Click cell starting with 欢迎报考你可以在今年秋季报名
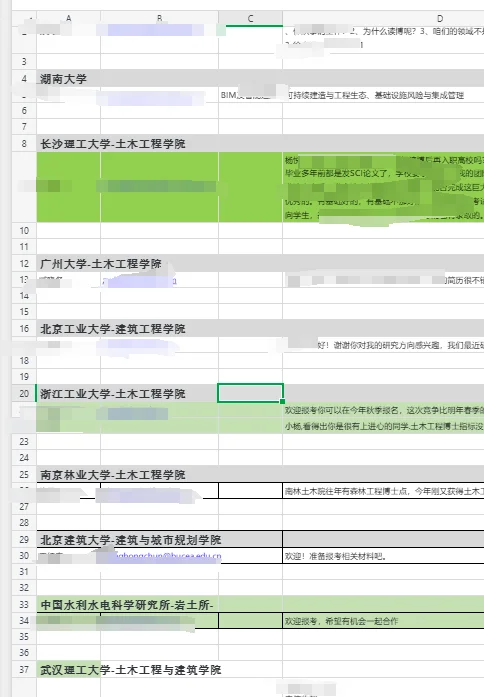 [383, 410]
